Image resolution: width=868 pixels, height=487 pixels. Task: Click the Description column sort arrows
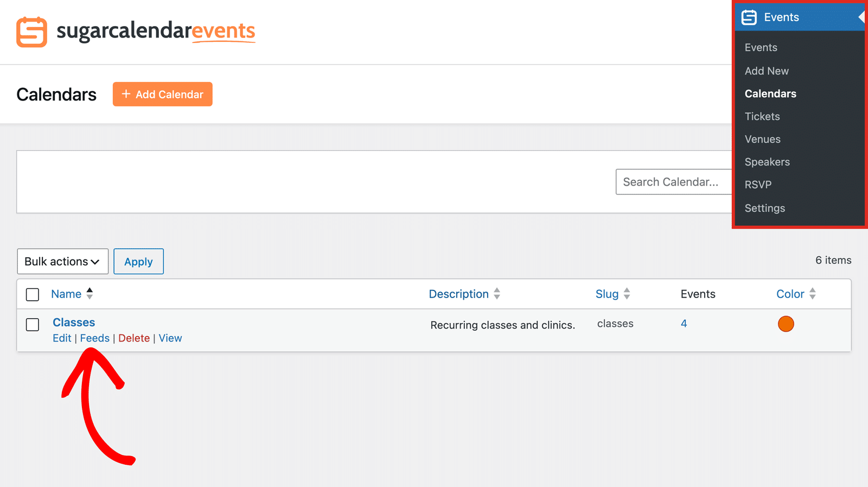(x=497, y=294)
